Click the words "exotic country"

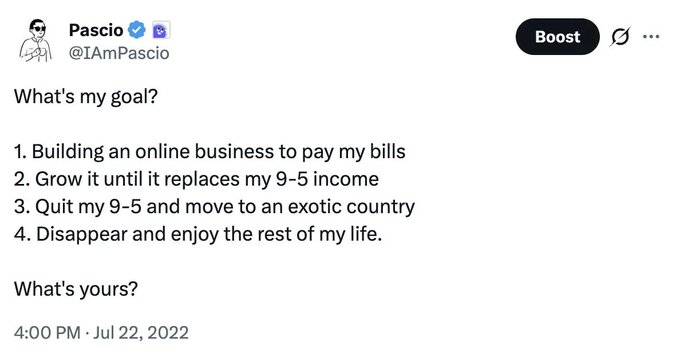tap(351, 207)
